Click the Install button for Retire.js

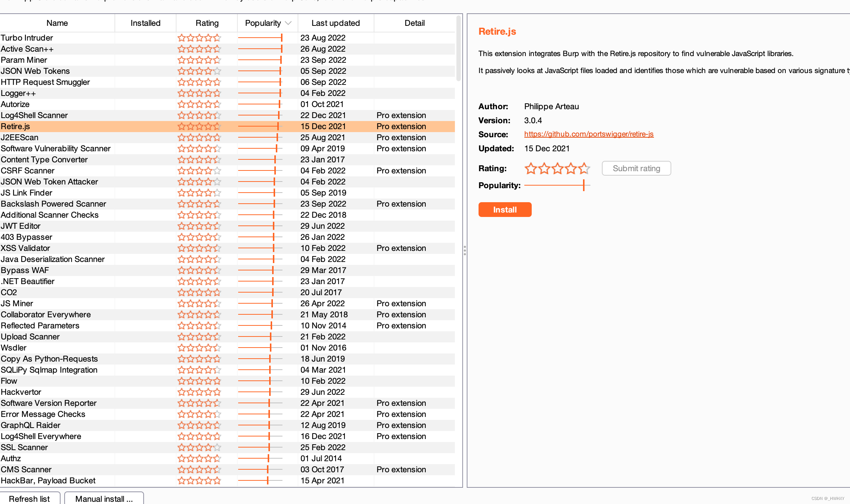coord(505,210)
